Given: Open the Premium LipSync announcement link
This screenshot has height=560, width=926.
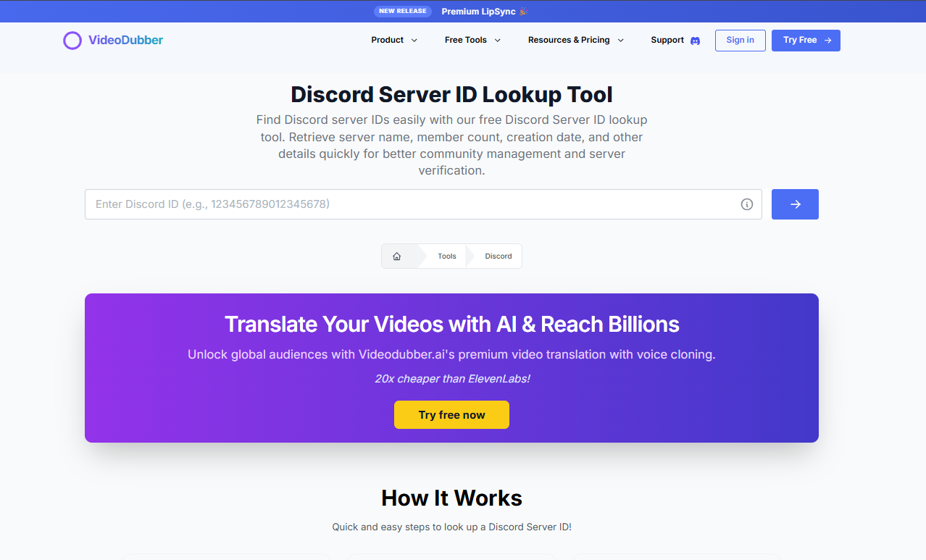Looking at the screenshot, I should [x=485, y=12].
